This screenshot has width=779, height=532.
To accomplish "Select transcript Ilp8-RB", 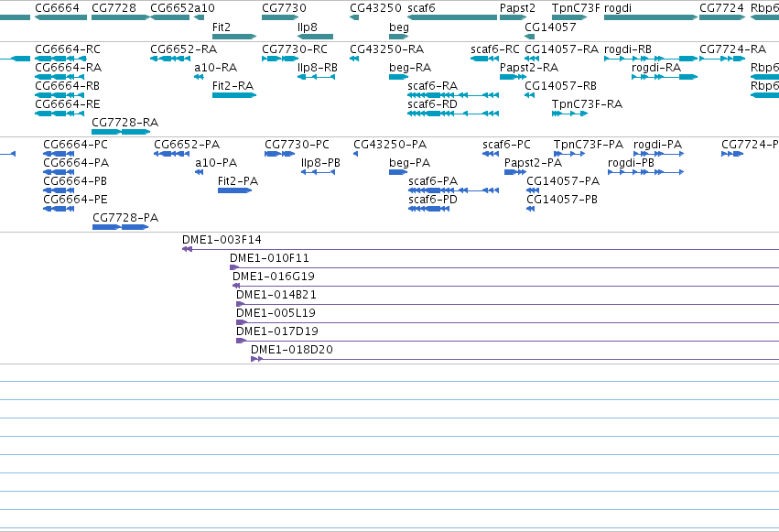I will (x=316, y=77).
